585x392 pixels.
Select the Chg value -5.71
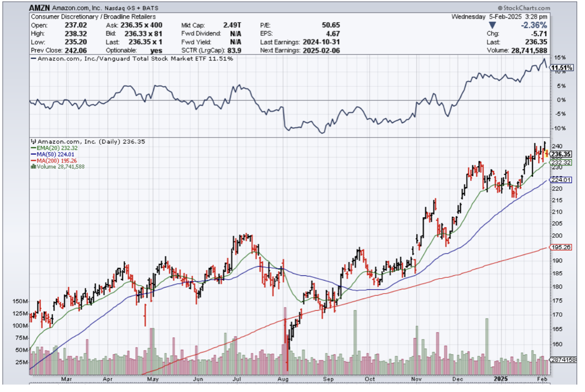click(539, 34)
